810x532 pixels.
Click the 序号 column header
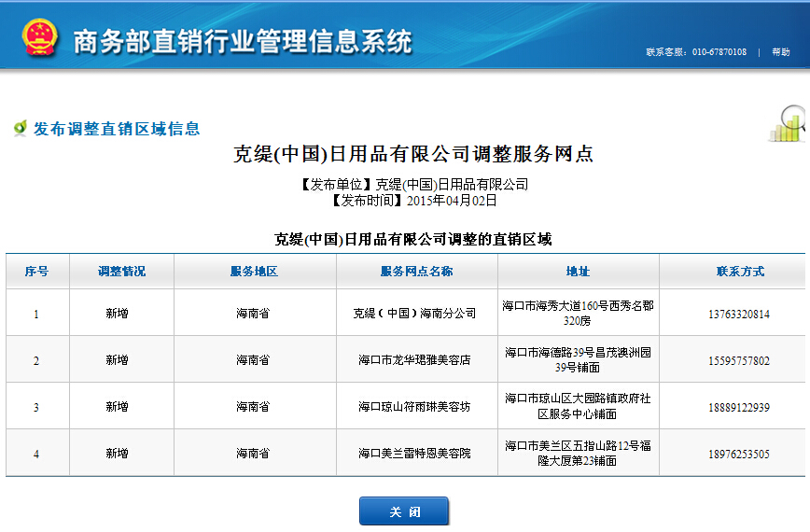tap(36, 272)
